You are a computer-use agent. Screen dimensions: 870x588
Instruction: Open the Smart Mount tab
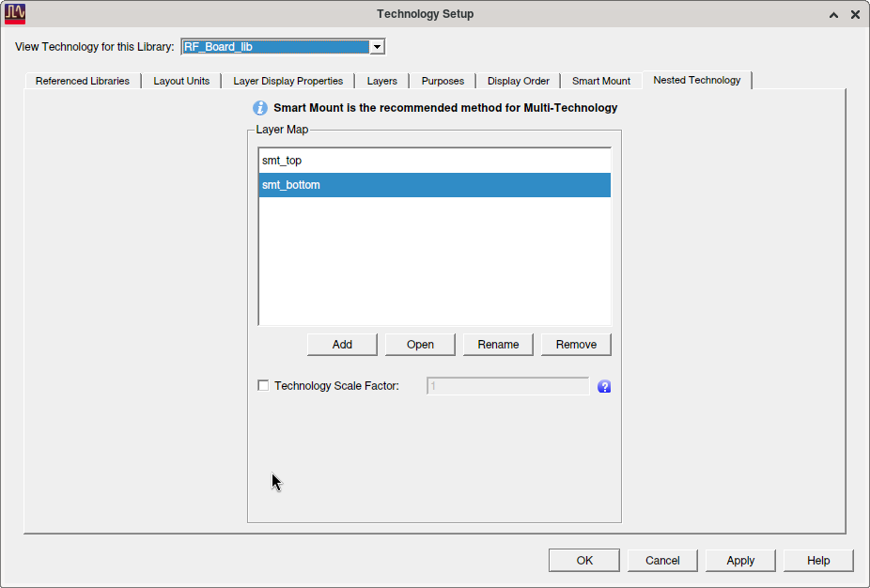click(x=601, y=81)
